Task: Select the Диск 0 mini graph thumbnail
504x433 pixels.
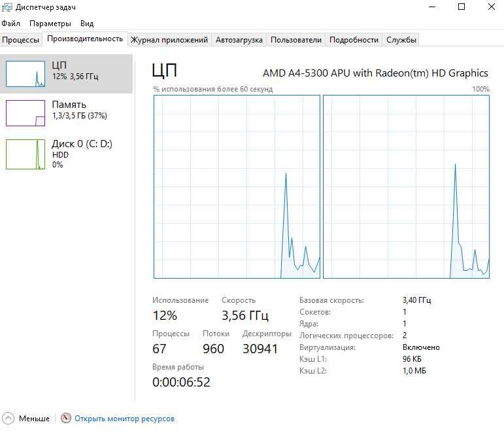Action: pos(25,154)
